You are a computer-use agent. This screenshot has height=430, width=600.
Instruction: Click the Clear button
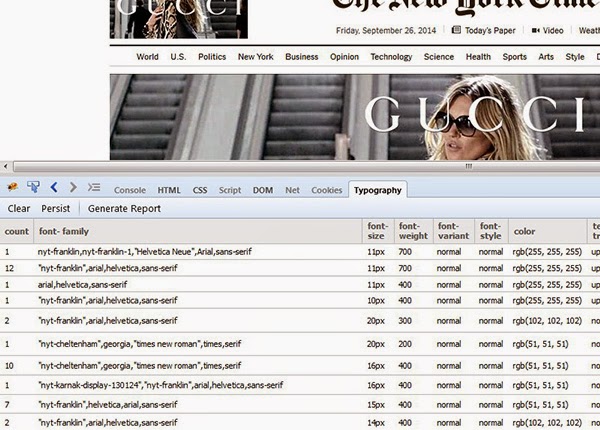click(x=19, y=208)
